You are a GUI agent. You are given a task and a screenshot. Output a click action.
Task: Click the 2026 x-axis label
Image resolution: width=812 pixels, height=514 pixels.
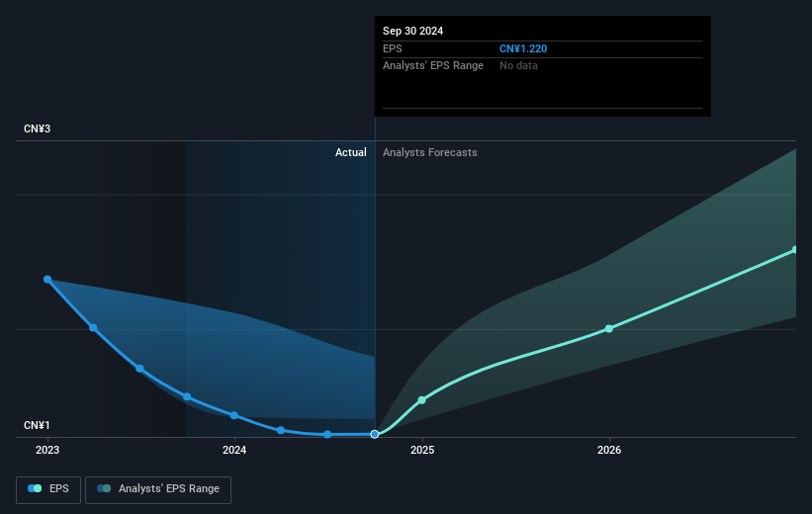tap(609, 450)
